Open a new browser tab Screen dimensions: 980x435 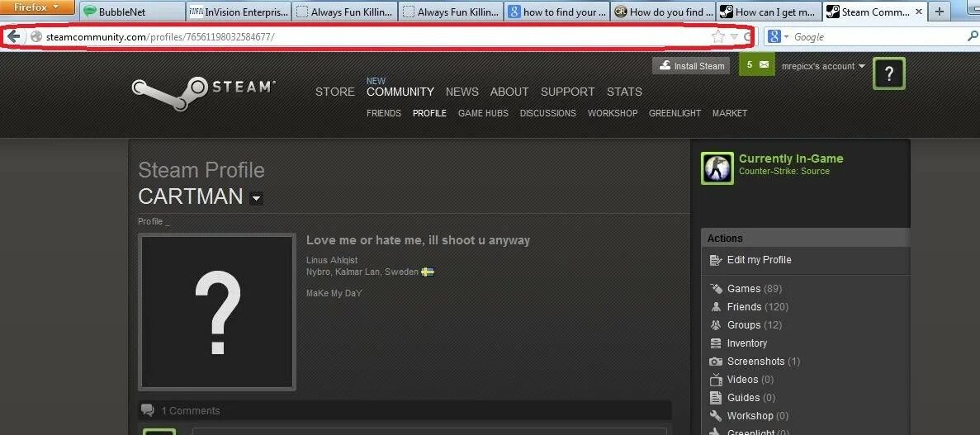pos(940,12)
